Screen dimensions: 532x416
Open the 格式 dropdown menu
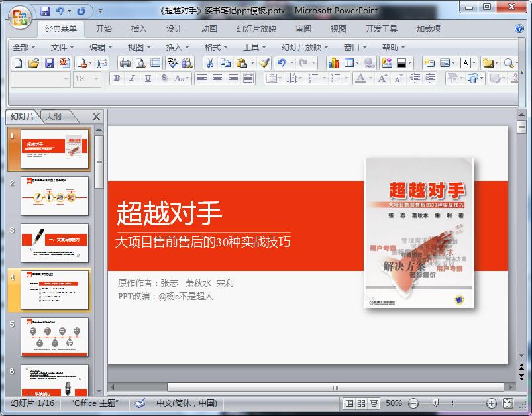click(x=216, y=48)
